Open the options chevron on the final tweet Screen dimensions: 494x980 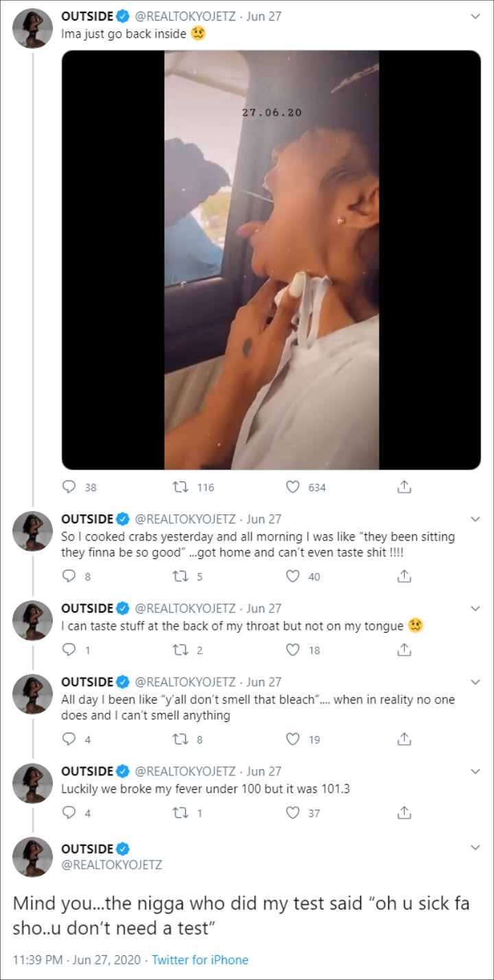coord(475,849)
